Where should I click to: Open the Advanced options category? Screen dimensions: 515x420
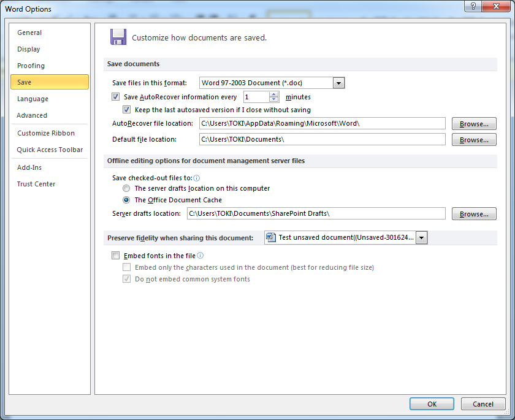(50, 115)
